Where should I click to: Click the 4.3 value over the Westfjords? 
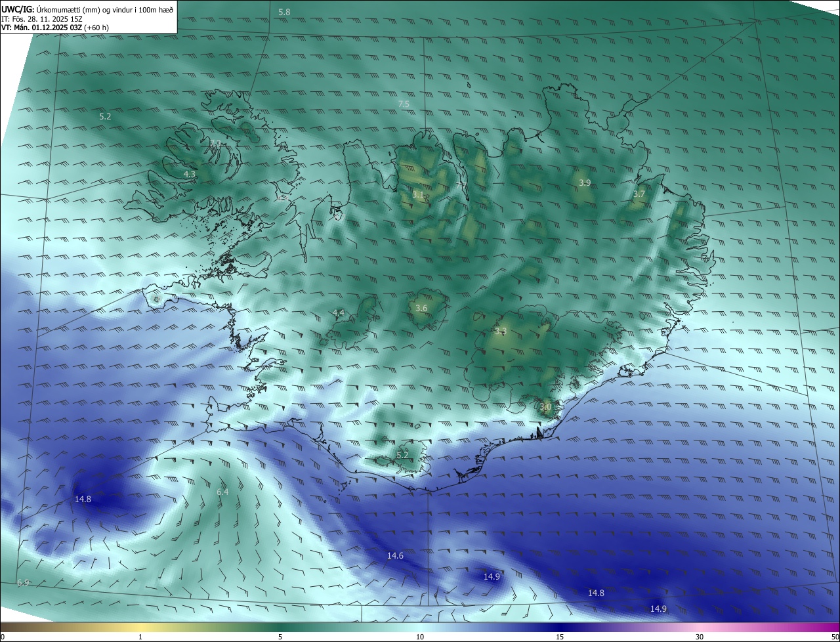click(x=190, y=175)
